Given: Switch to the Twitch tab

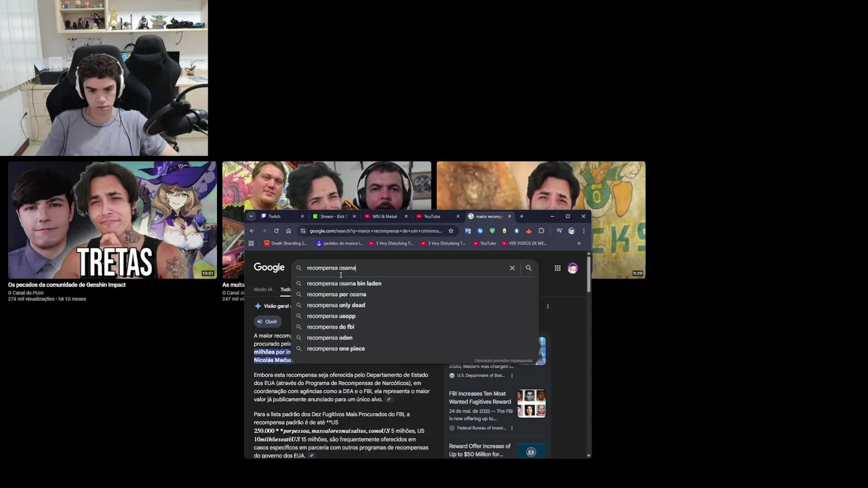Looking at the screenshot, I should point(281,216).
